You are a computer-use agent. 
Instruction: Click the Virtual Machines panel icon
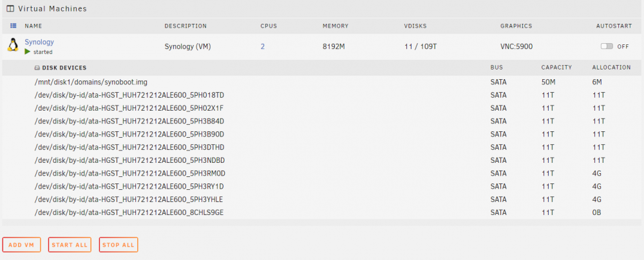tap(10, 8)
